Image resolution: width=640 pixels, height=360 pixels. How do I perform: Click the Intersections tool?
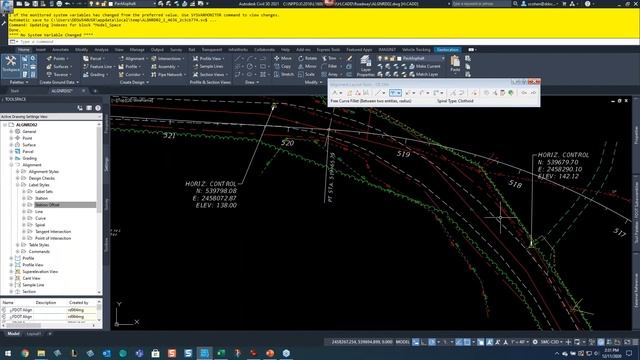pyautogui.click(x=168, y=58)
